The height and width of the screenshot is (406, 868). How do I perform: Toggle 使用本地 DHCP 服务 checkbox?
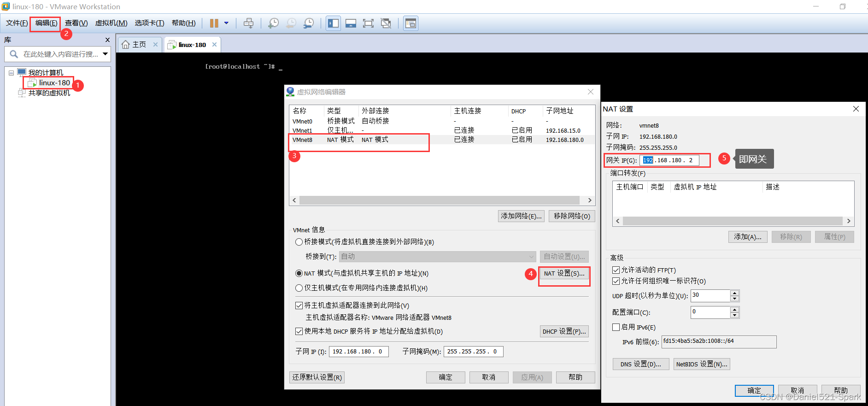pos(299,331)
